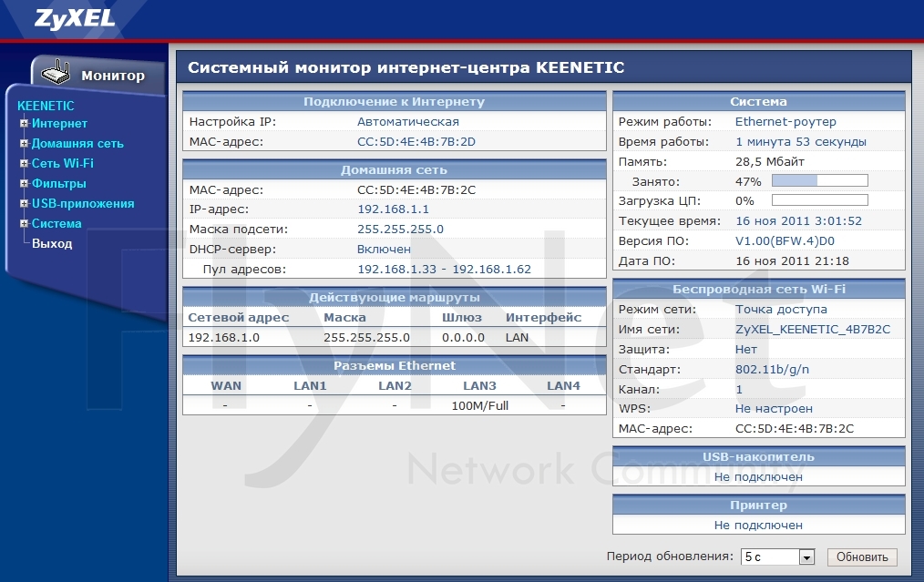Click the IP address 192.168.1.1 link
The width and height of the screenshot is (924, 582).
(x=393, y=209)
